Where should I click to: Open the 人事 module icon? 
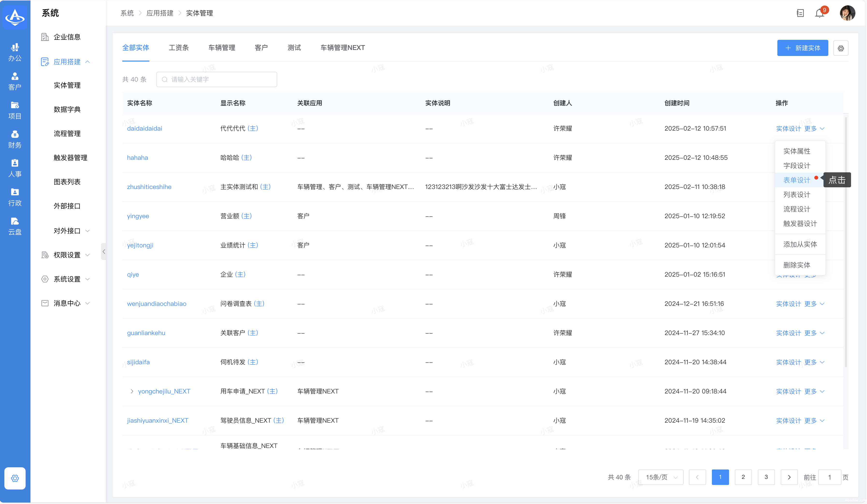pyautogui.click(x=15, y=168)
